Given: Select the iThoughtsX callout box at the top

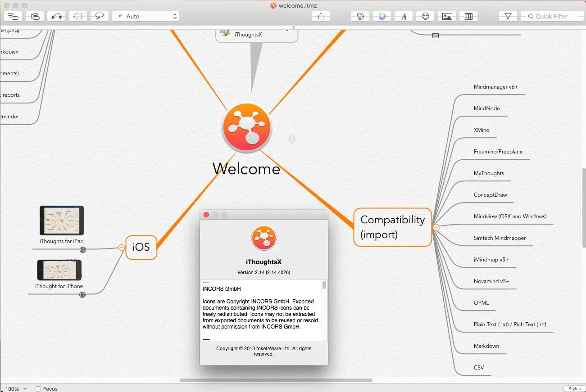Looking at the screenshot, I should click(x=257, y=35).
